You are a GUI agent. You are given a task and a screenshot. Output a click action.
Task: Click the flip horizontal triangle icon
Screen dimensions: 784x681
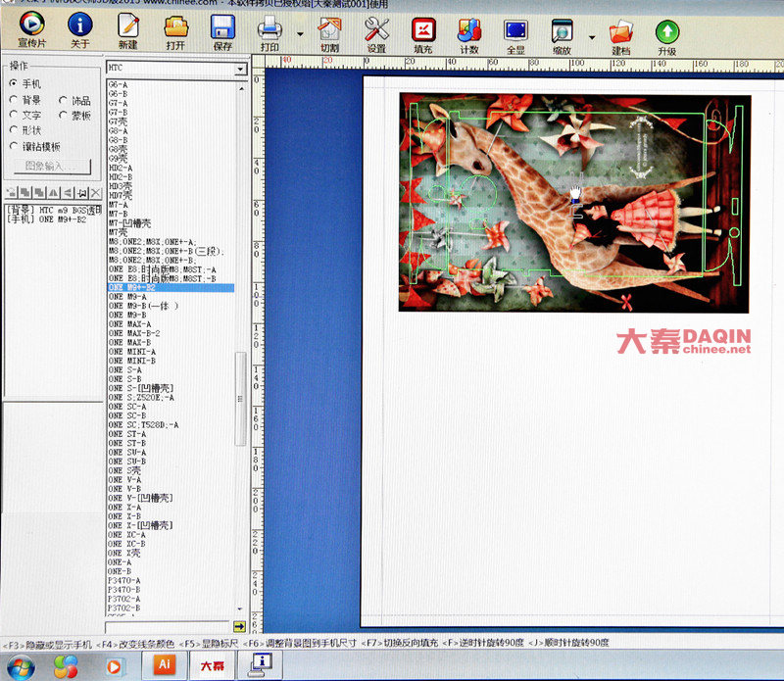click(54, 192)
